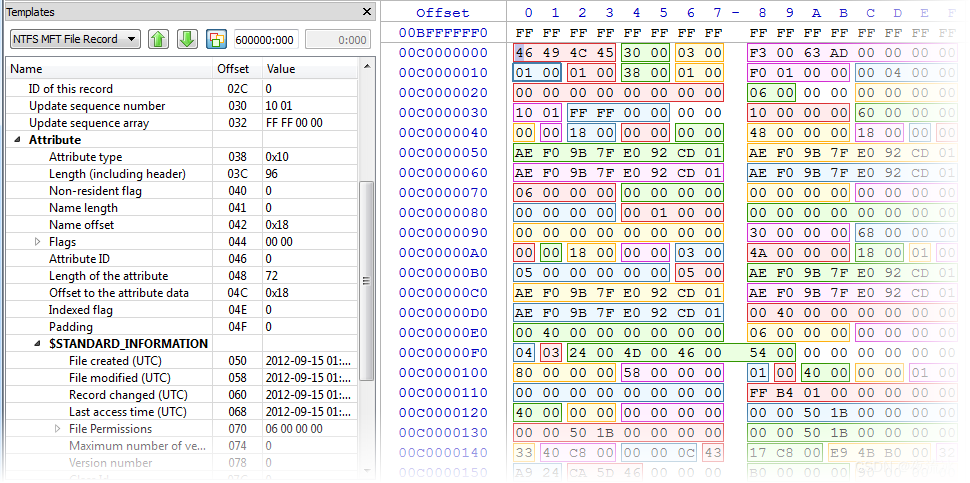Select Length (including header) row

click(182, 174)
